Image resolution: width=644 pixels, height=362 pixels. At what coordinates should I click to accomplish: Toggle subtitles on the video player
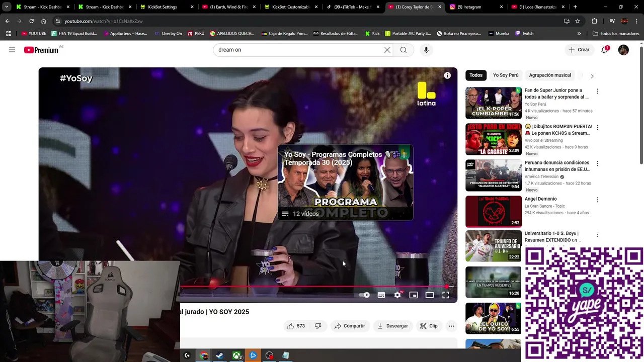point(381,295)
